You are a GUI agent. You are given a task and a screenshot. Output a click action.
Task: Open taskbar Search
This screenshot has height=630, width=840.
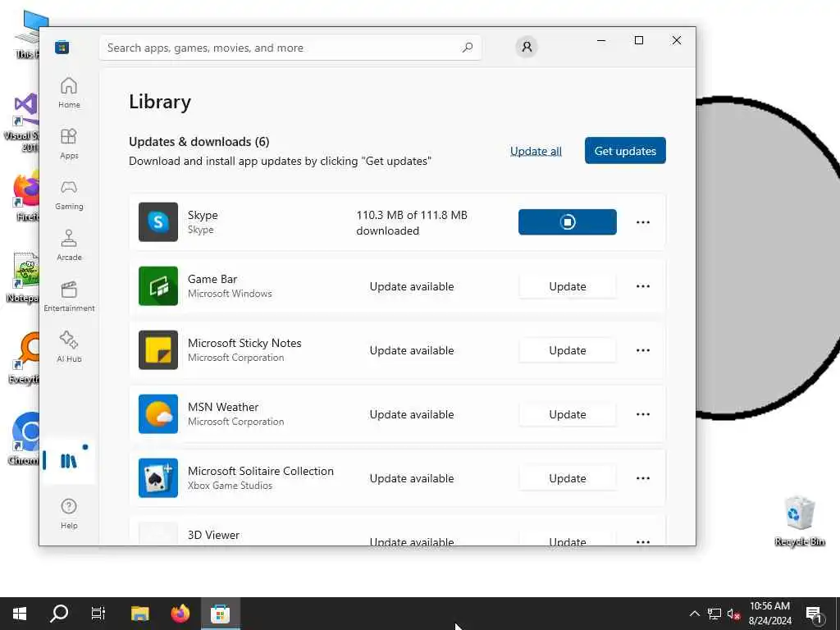coord(59,614)
